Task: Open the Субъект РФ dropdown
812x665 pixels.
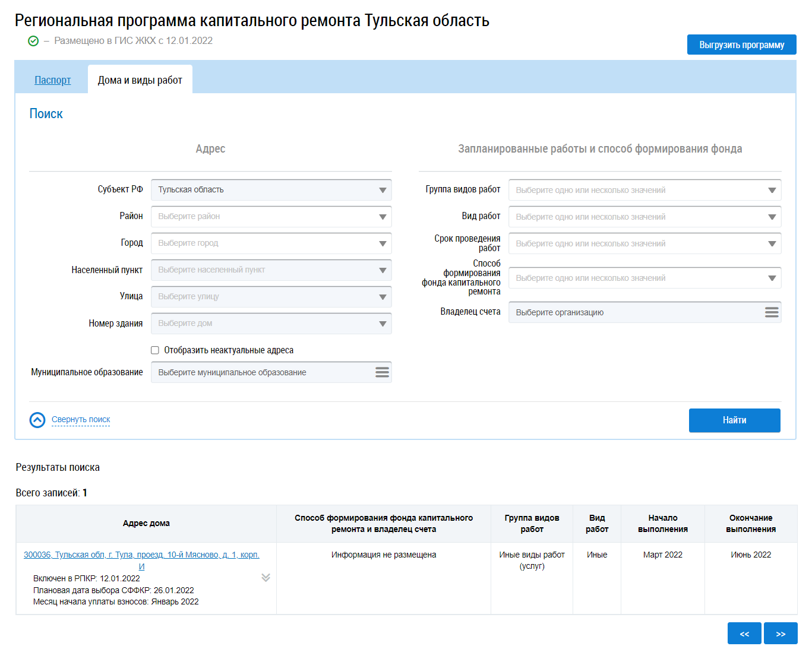Action: coord(271,190)
